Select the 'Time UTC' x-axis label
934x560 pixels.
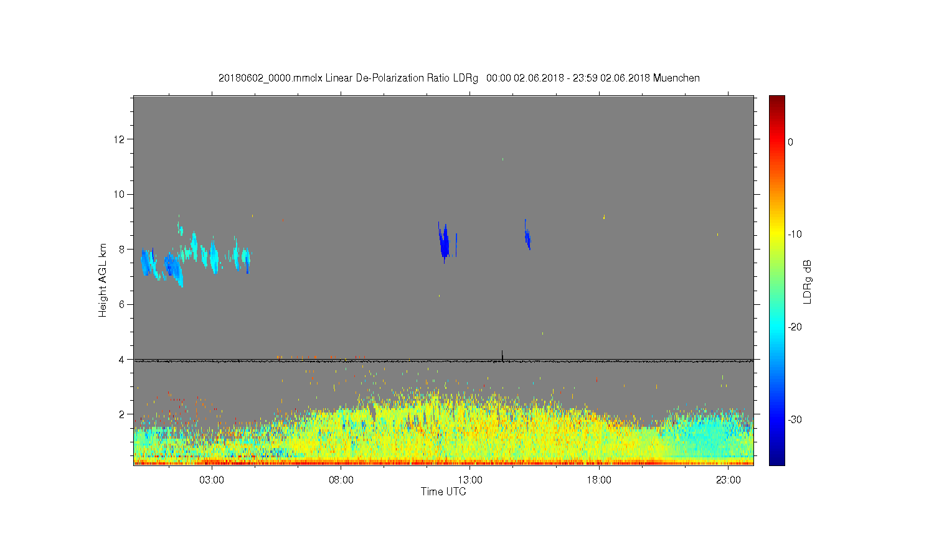tap(443, 492)
